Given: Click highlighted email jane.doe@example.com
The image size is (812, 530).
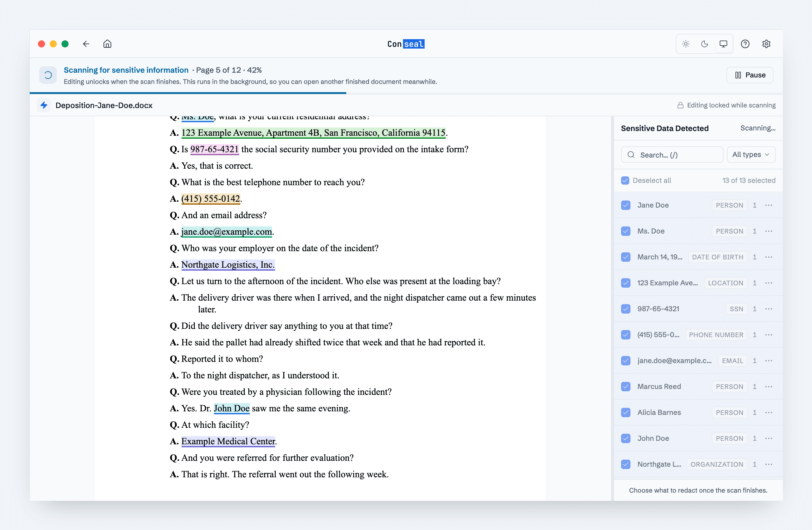Looking at the screenshot, I should 227,231.
